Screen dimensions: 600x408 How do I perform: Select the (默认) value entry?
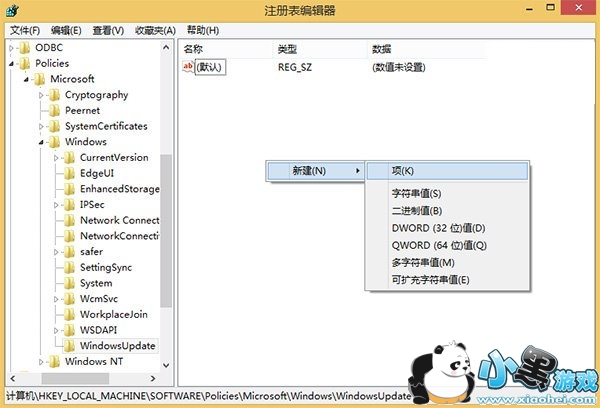tap(210, 67)
